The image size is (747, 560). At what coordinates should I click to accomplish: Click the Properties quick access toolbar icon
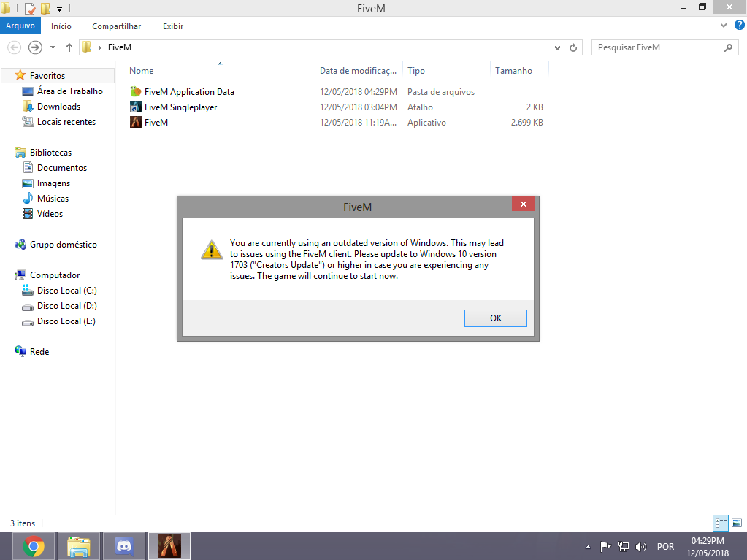click(x=29, y=8)
